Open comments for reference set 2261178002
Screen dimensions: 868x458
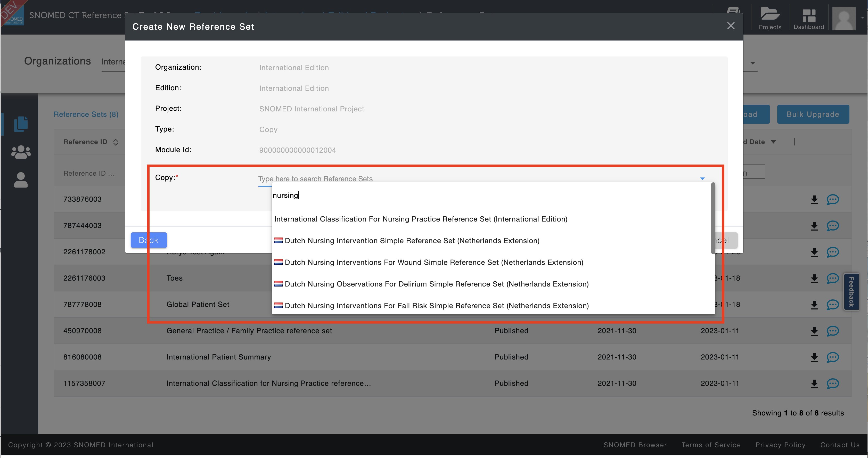pos(833,252)
